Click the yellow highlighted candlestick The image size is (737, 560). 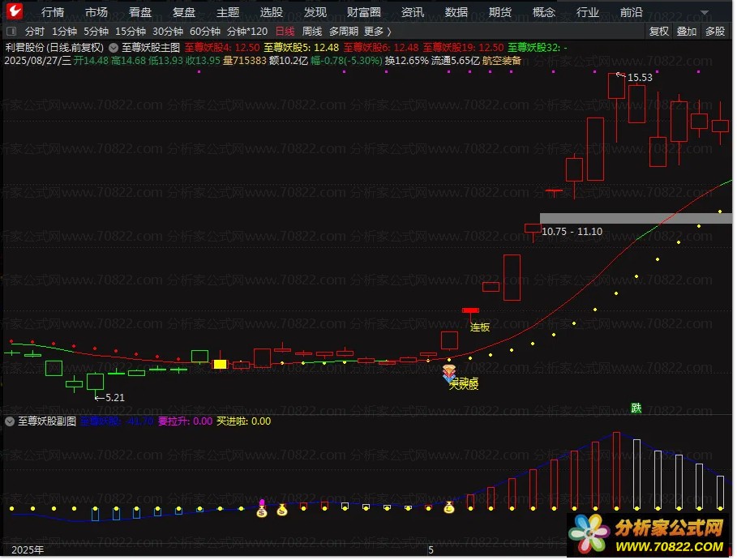tap(220, 364)
